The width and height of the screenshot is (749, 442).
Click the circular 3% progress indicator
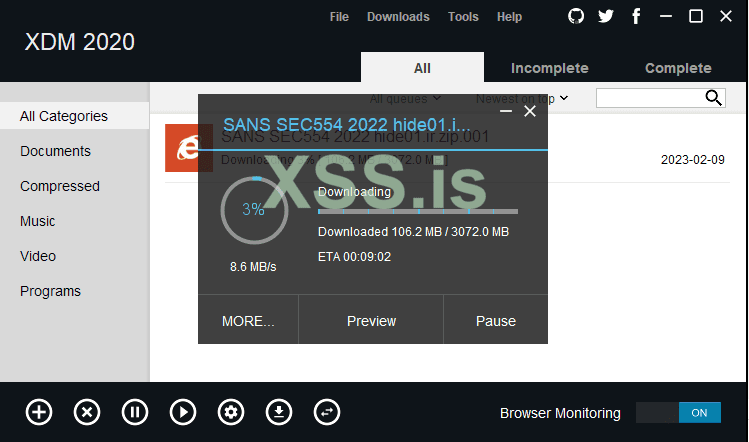tap(254, 210)
